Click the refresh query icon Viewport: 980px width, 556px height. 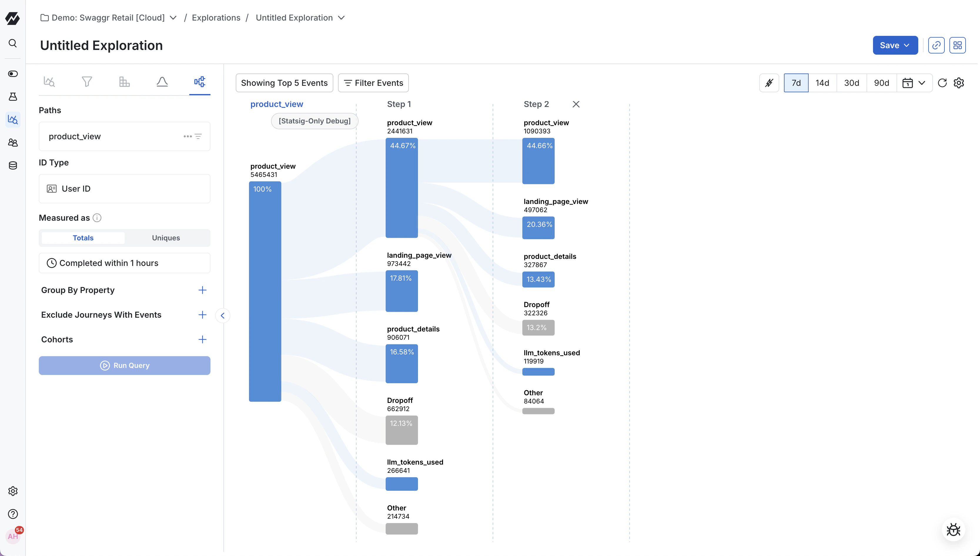click(x=942, y=83)
